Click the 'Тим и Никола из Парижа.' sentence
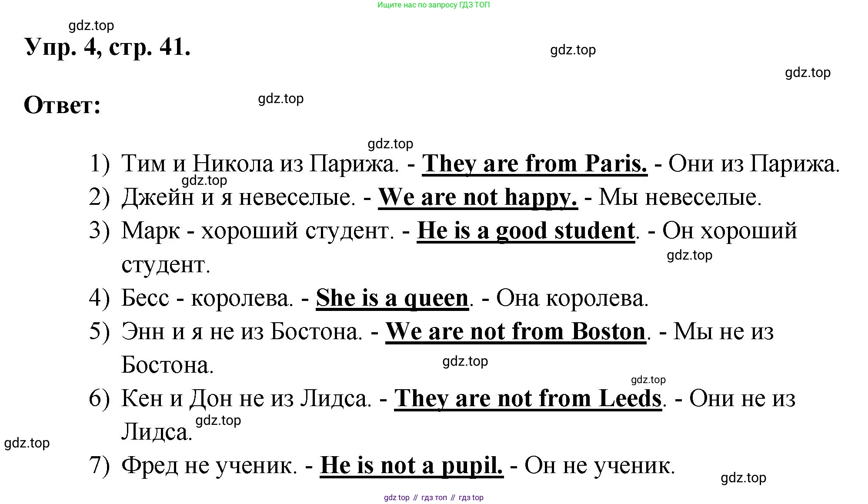868x504 pixels. pyautogui.click(x=260, y=164)
